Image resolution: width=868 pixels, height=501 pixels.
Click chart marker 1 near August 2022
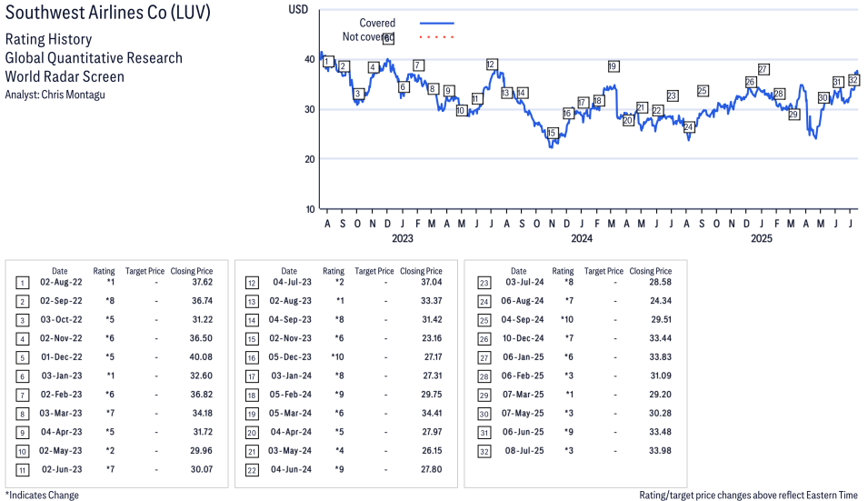pos(328,62)
